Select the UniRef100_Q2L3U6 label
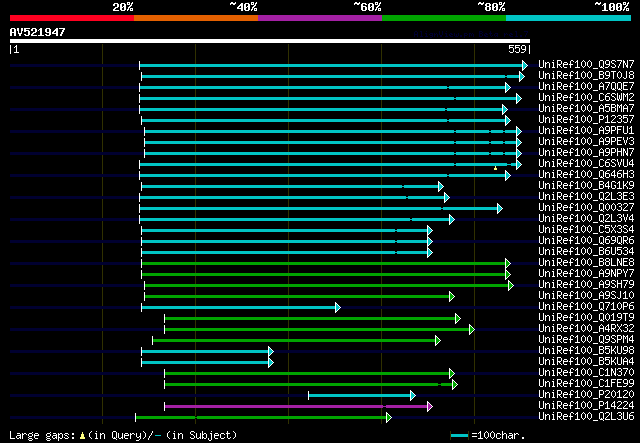The width and height of the screenshot is (640, 443). coord(586,416)
